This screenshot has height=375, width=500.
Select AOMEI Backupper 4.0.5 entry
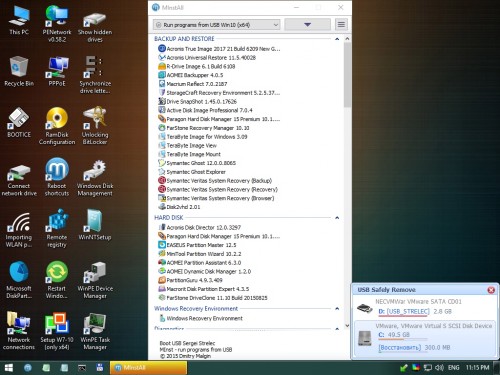(x=191, y=75)
